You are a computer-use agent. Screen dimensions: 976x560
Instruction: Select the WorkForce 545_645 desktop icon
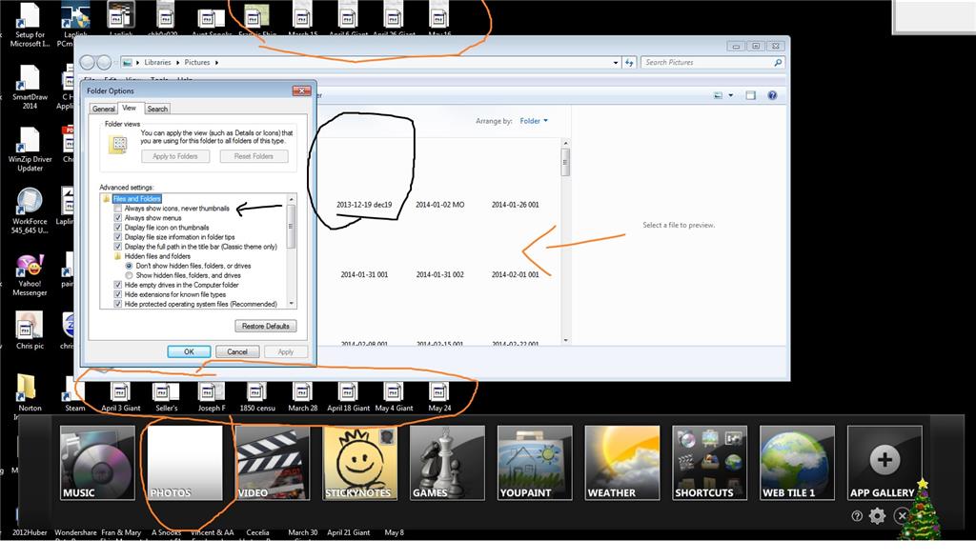pos(30,211)
